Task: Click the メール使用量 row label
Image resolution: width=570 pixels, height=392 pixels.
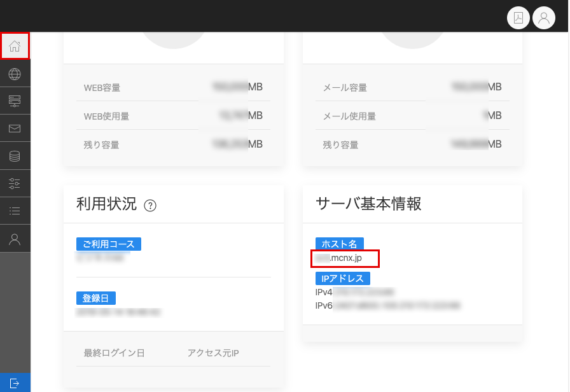Action: coord(349,116)
